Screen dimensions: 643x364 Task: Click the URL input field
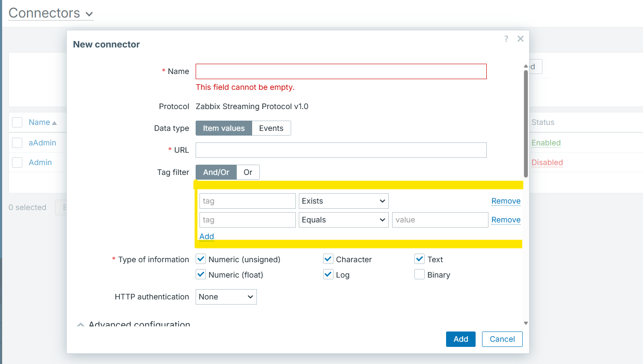point(341,150)
